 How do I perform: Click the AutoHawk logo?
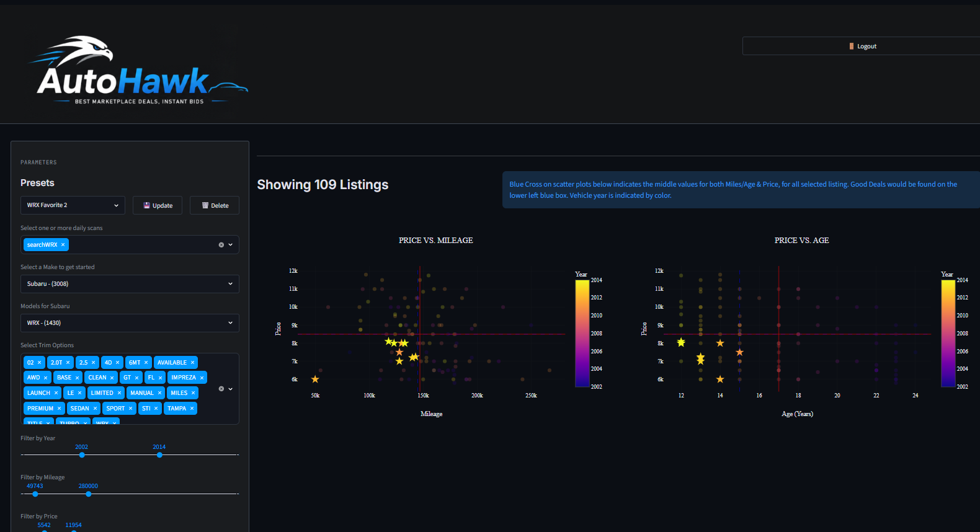coord(139,70)
